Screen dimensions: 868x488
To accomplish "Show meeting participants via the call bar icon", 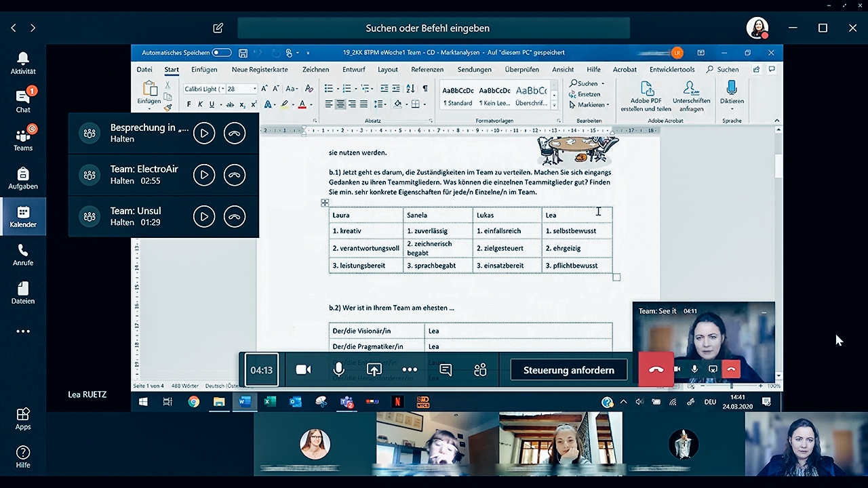I will (x=480, y=369).
